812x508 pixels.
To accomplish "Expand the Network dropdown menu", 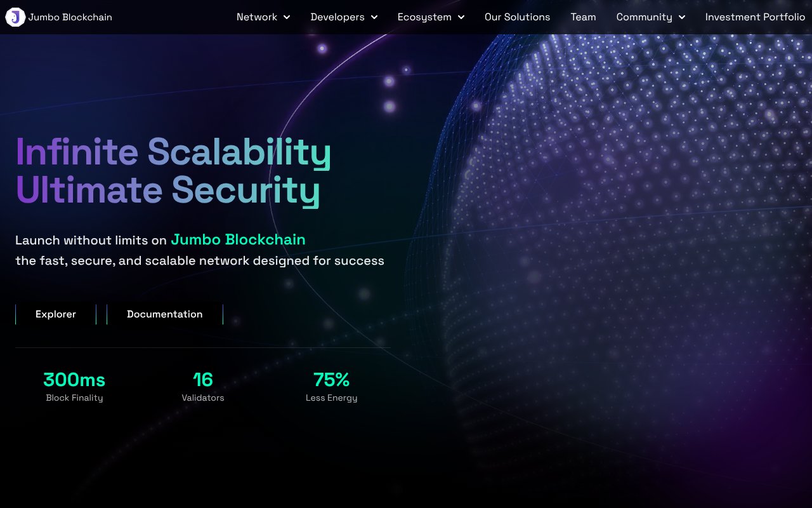I will tap(257, 17).
